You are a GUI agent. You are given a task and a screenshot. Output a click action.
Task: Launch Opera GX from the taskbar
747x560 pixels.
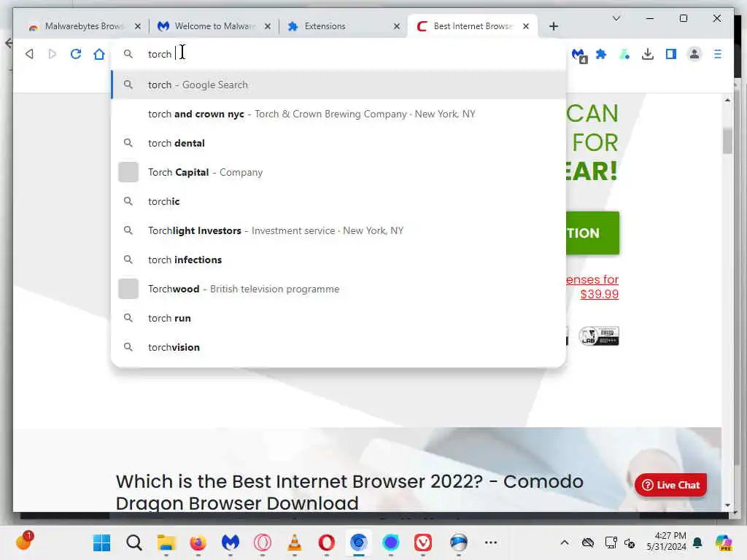point(263,542)
